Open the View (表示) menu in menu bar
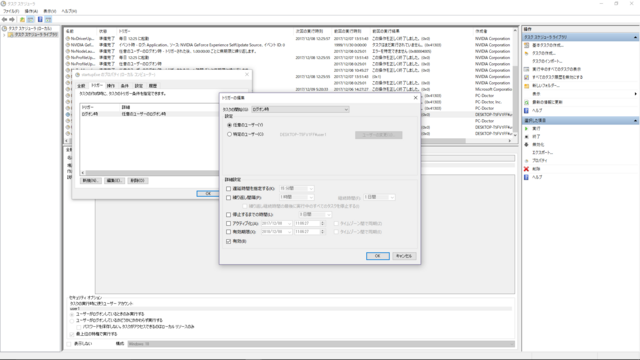Screen dimensions: 640x360 50,11
